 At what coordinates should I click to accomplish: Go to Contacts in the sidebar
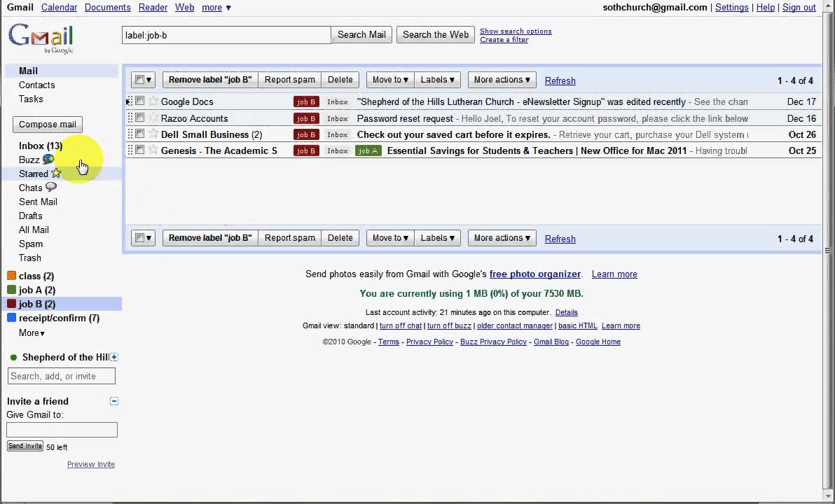coord(36,85)
